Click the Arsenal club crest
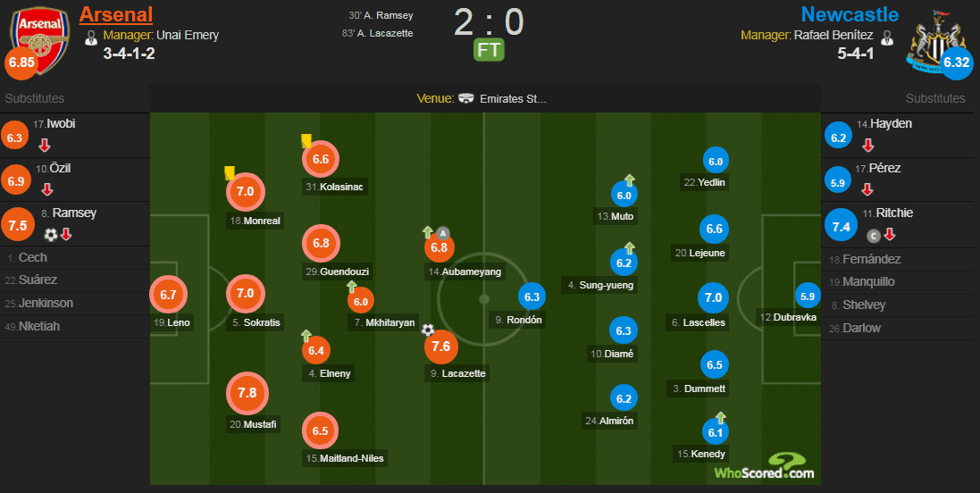 tap(40, 38)
